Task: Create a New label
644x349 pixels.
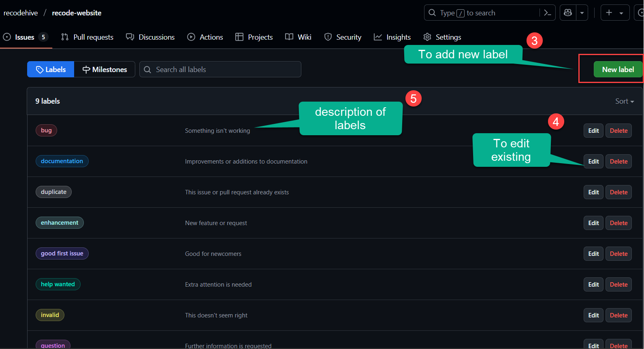Action: tap(618, 69)
